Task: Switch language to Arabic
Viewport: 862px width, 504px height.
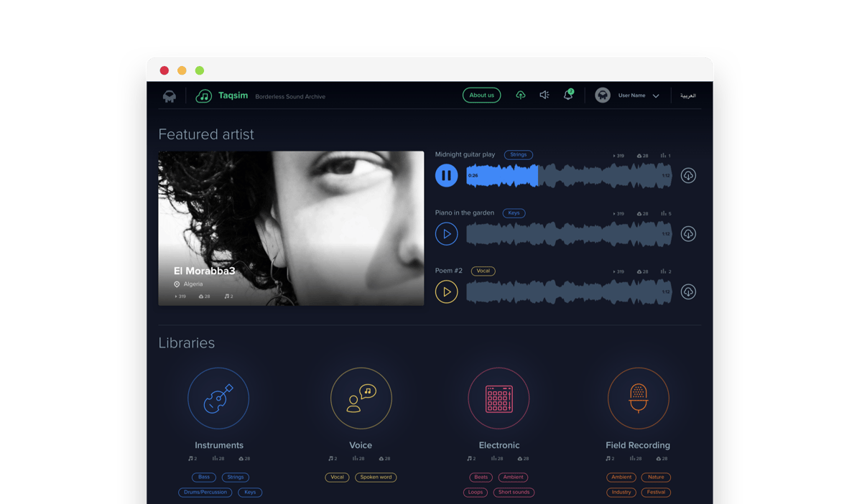Action: tap(687, 95)
